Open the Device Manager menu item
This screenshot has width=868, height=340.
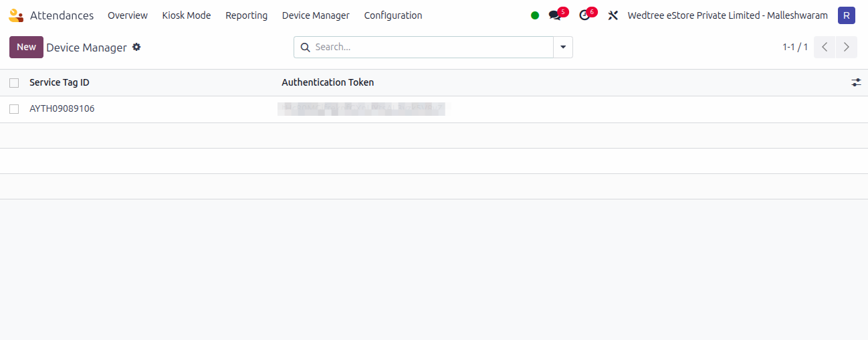[x=316, y=15]
